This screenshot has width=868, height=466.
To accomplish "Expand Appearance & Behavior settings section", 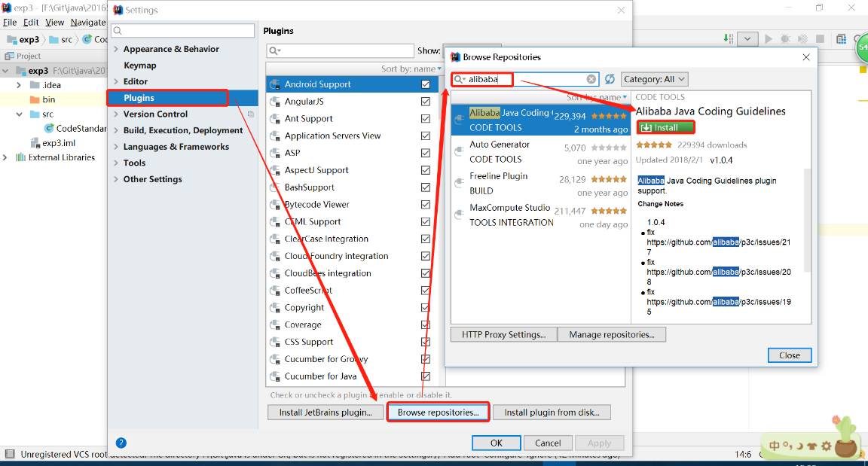I will (x=116, y=49).
